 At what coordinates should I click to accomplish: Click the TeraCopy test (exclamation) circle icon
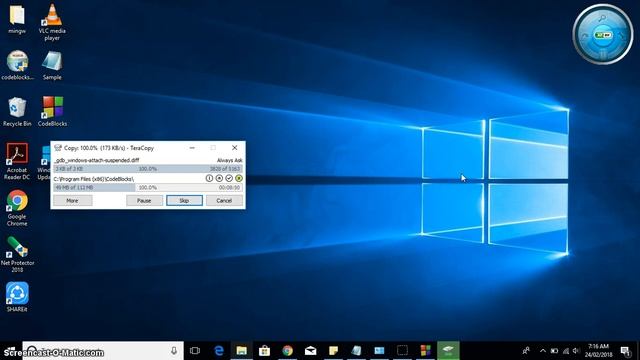click(x=209, y=178)
